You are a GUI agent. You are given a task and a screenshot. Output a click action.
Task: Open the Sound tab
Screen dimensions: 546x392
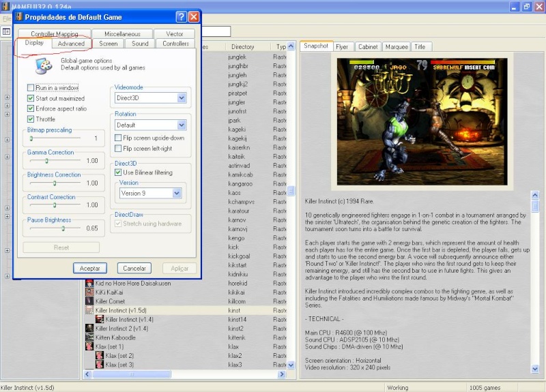point(140,44)
